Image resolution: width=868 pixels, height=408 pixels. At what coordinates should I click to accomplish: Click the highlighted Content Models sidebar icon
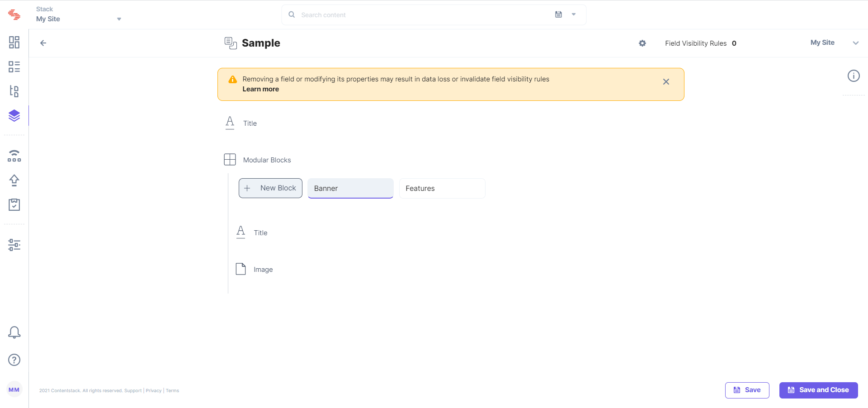coord(14,115)
